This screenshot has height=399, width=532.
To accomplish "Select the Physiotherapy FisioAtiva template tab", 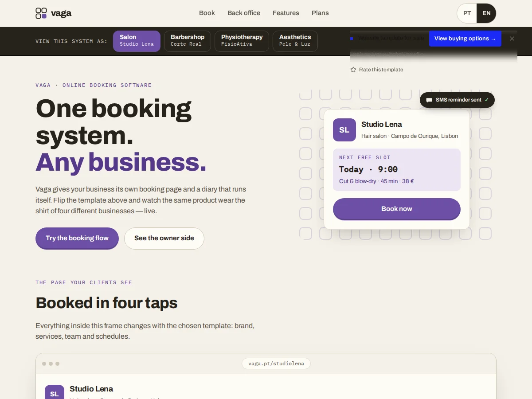I will tap(242, 41).
